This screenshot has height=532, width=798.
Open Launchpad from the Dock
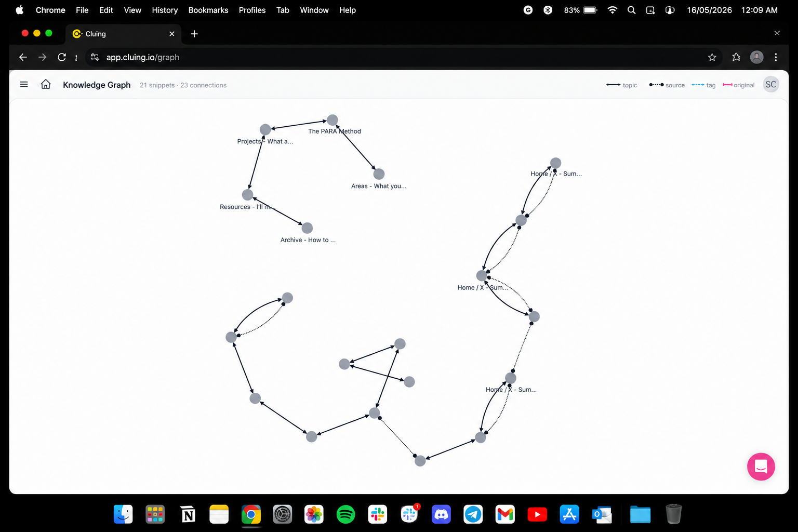[155, 514]
